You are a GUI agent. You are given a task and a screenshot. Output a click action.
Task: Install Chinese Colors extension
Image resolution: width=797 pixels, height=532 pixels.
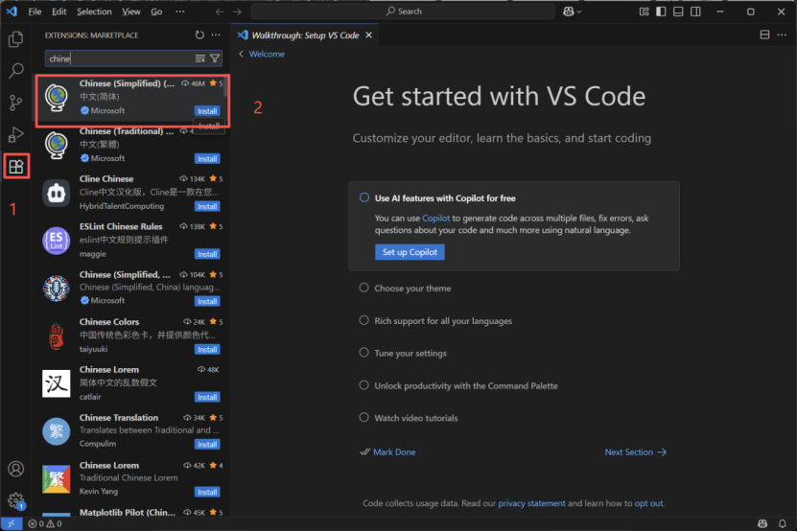[207, 350]
